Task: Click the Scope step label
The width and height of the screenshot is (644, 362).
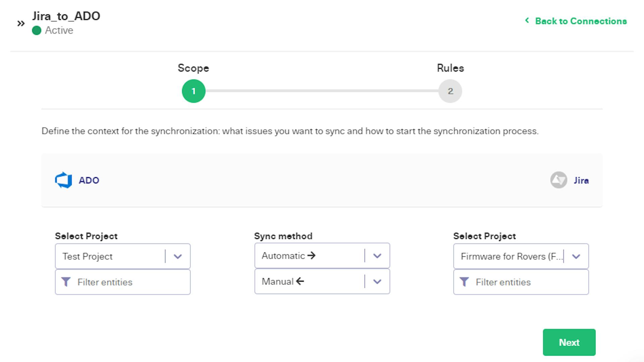Action: coord(194,68)
